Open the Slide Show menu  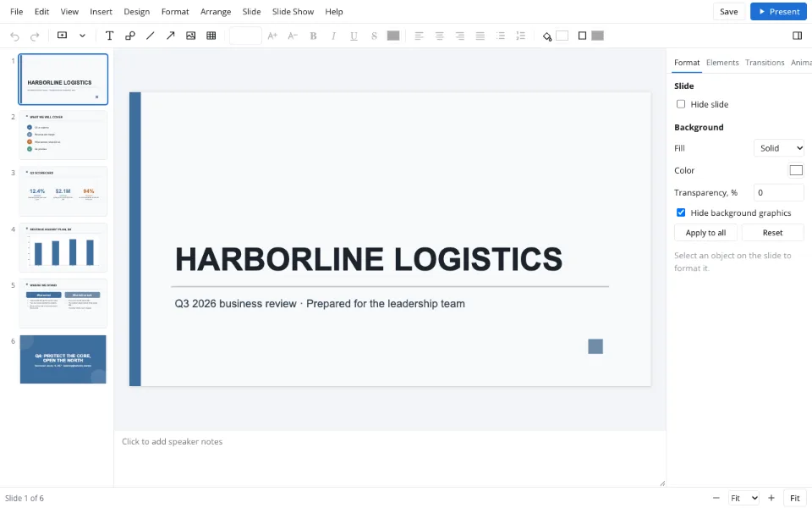click(294, 11)
